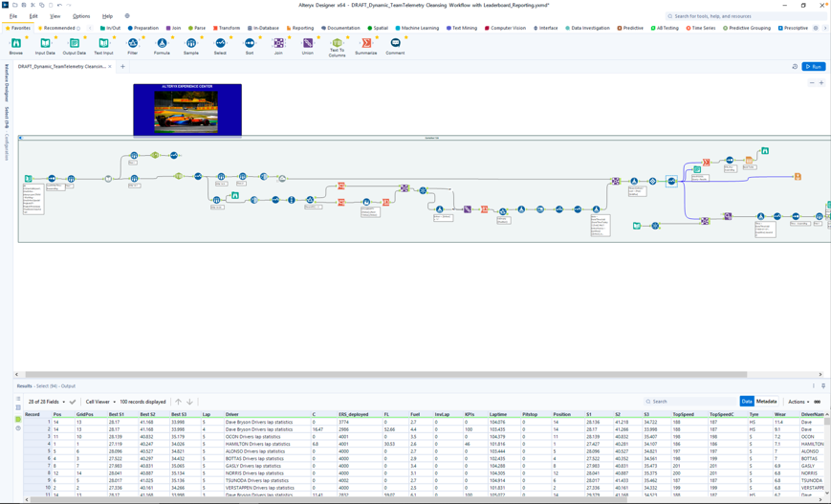Toggle the star on Summarize tool
This screenshot has width=831, height=504.
(x=377, y=37)
